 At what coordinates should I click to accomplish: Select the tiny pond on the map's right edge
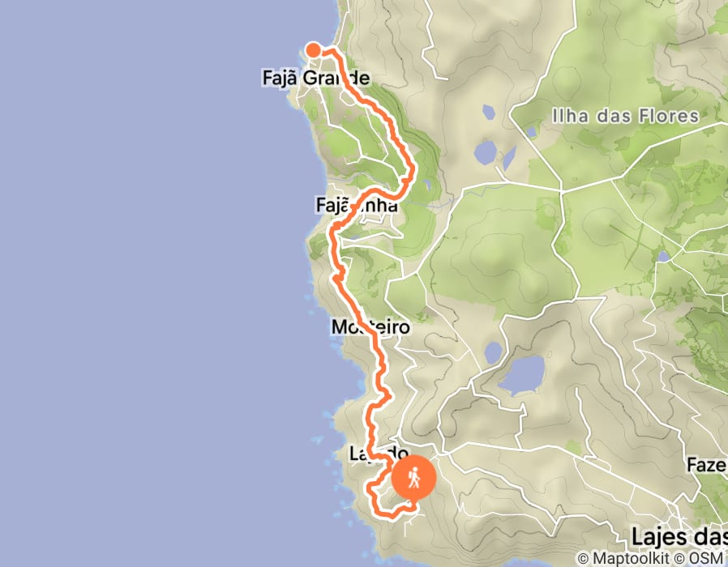point(663,257)
